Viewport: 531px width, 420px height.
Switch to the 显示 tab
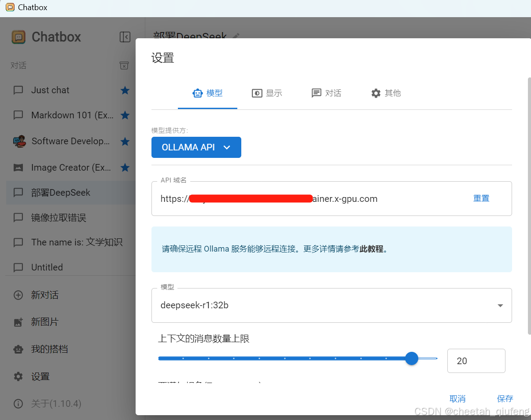[x=267, y=93]
